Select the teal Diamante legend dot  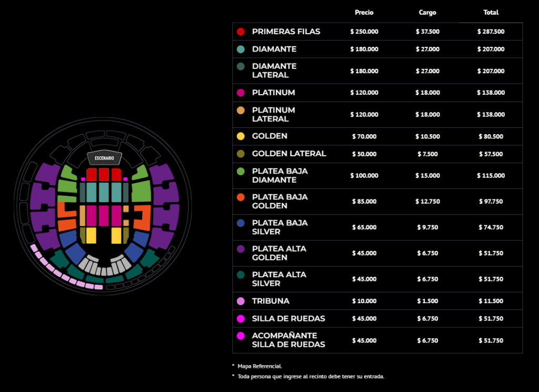point(241,49)
